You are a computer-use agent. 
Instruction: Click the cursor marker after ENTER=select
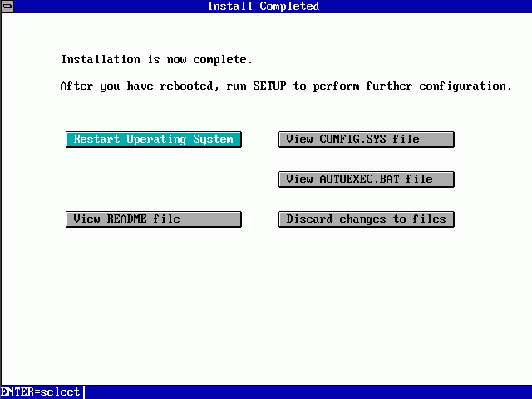click(84, 392)
